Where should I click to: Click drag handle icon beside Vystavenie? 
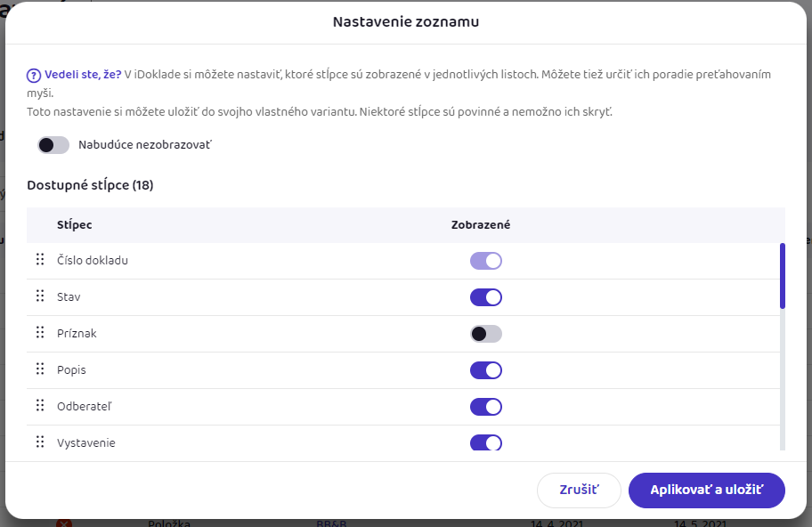pyautogui.click(x=40, y=442)
